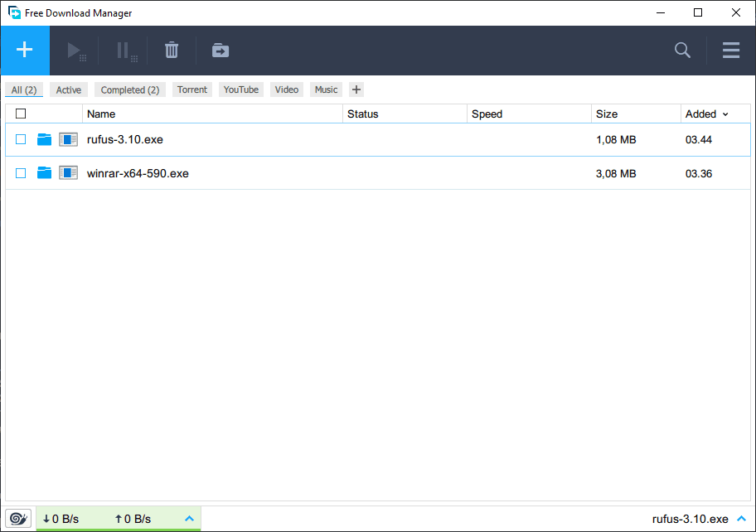Click the Size column header

click(x=636, y=114)
